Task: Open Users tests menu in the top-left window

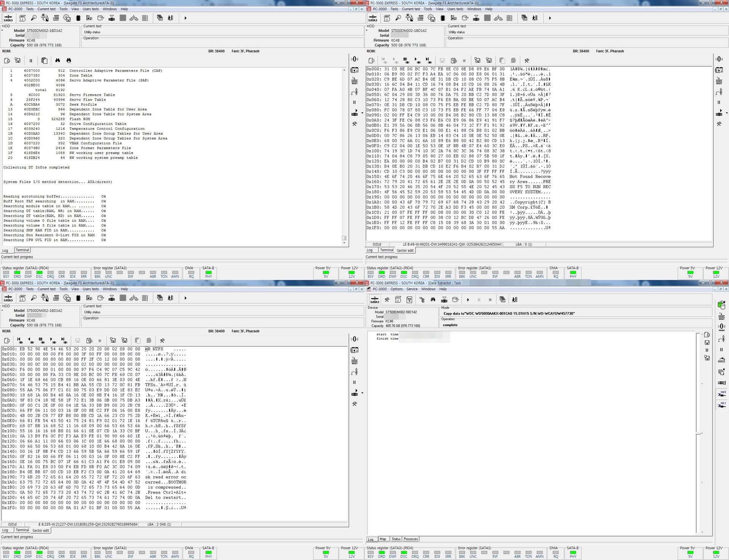Action: point(91,9)
